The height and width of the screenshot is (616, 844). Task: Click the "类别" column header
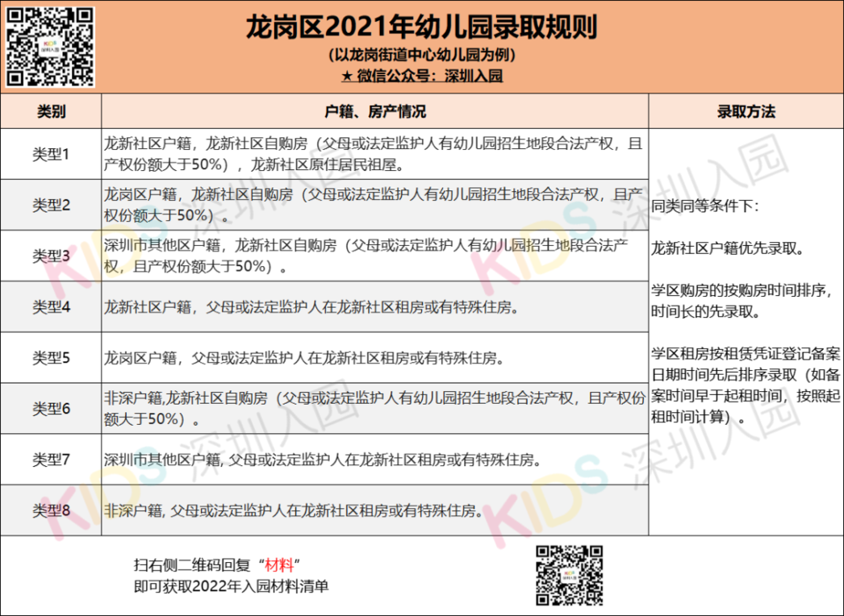pos(51,111)
